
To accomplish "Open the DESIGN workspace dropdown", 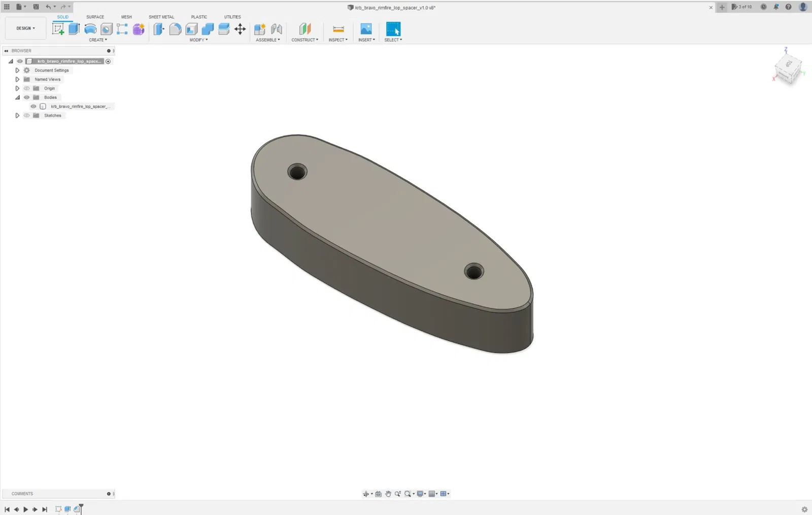I will (x=25, y=28).
